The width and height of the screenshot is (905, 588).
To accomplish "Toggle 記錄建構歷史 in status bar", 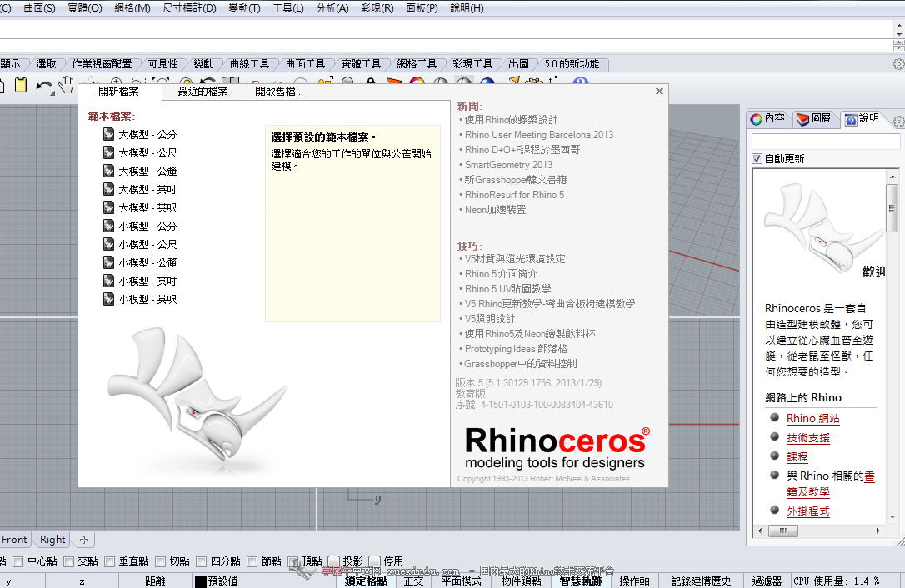I will pos(702,581).
